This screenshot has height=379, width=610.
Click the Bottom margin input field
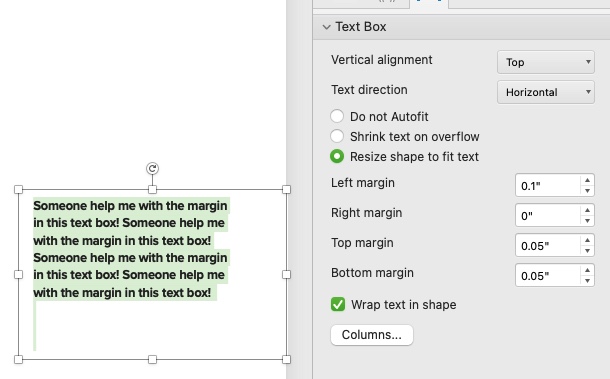point(548,275)
